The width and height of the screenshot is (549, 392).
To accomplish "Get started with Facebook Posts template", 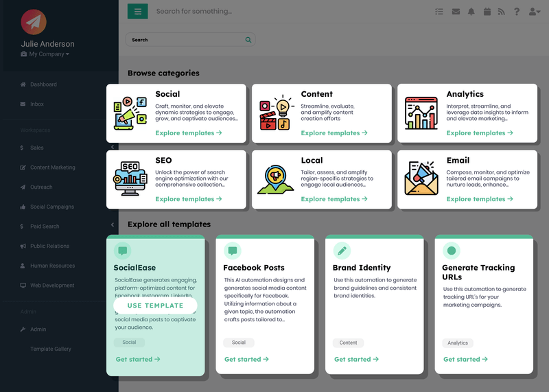I will pyautogui.click(x=246, y=360).
